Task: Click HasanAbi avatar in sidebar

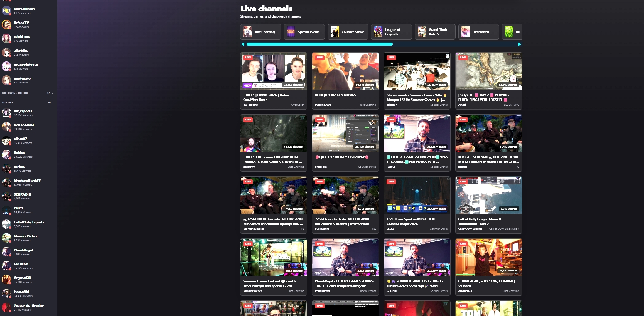Action: point(6,294)
